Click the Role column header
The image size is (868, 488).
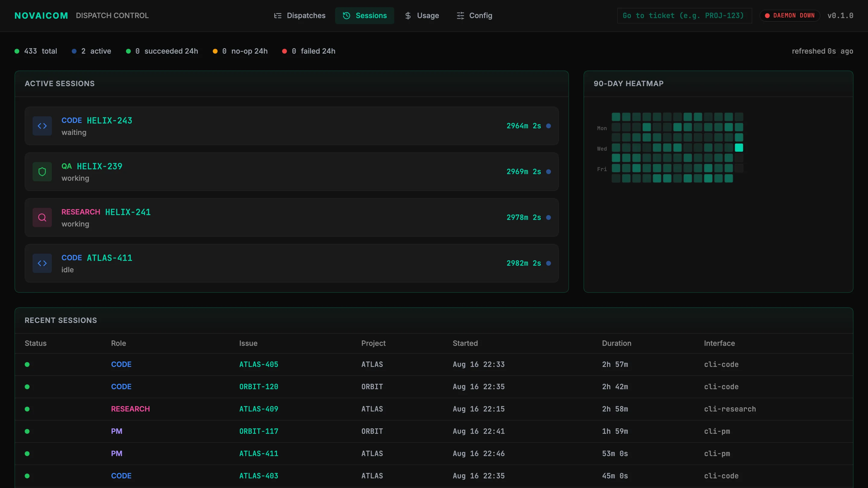(x=119, y=343)
